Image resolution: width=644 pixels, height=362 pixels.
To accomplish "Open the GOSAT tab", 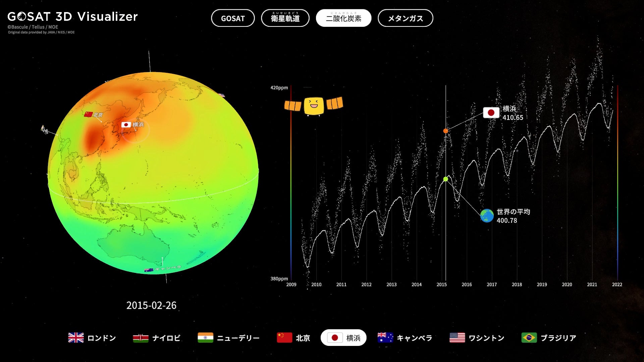I will [233, 18].
